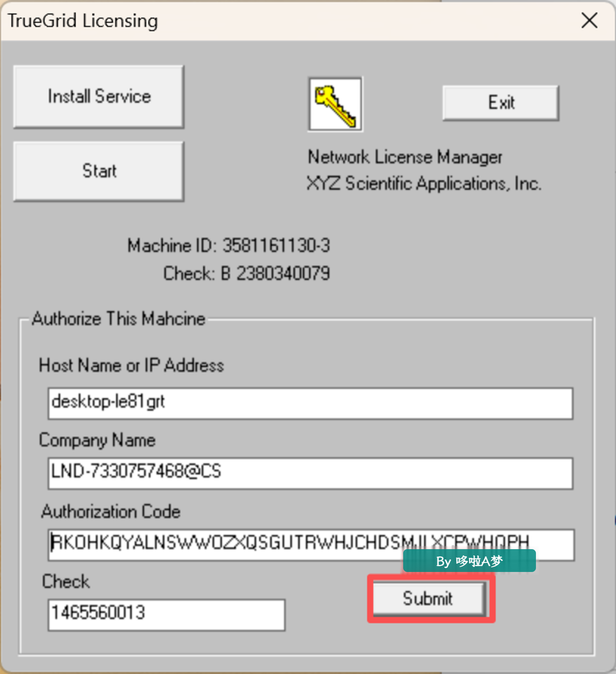Click the Host Name or IP Address label
Image resolution: width=616 pixels, height=674 pixels.
(x=131, y=365)
